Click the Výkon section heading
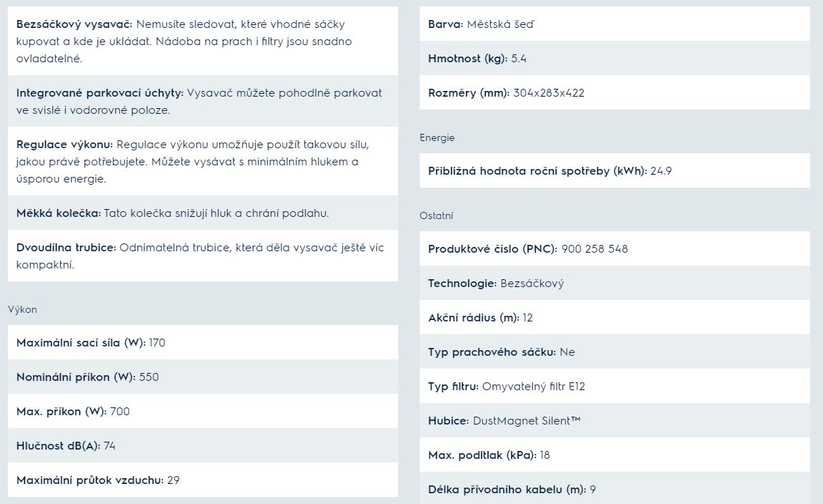 [23, 309]
